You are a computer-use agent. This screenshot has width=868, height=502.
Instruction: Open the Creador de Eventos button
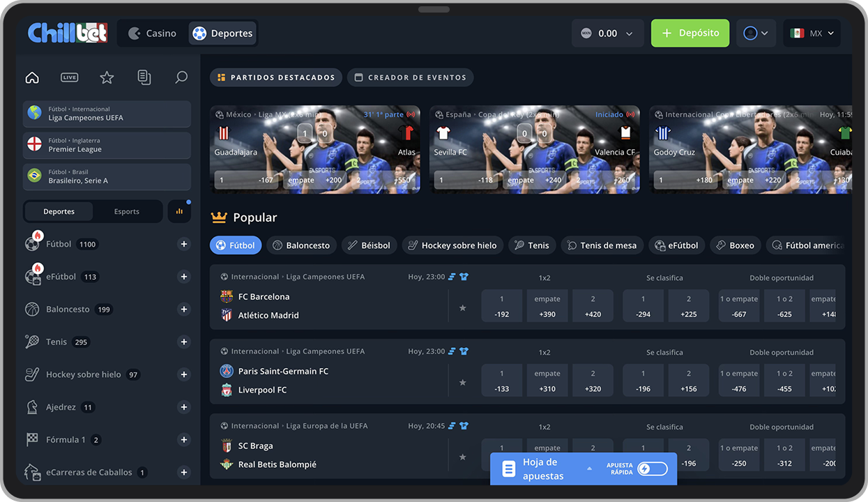pos(410,77)
